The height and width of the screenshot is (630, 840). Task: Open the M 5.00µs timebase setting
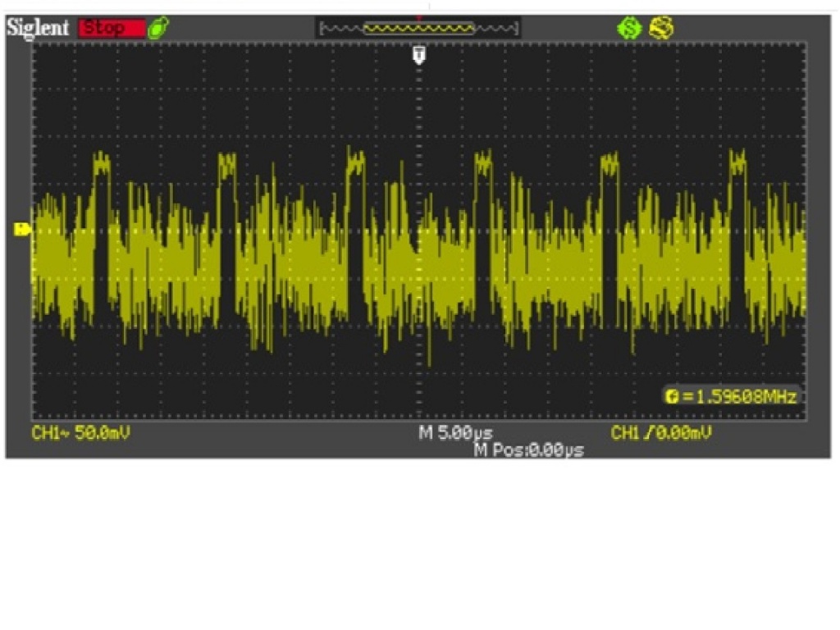(456, 433)
